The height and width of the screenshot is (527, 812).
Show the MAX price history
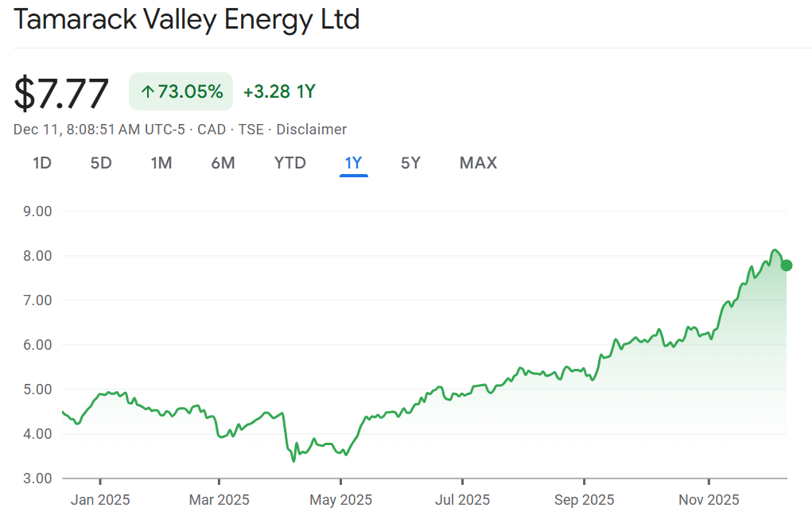478,163
